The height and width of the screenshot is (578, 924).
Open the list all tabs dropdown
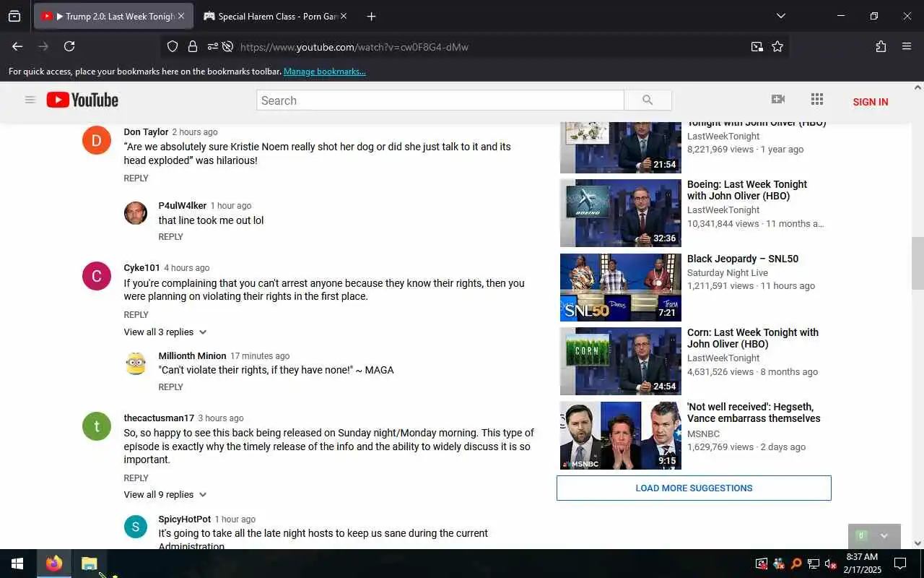(x=780, y=16)
